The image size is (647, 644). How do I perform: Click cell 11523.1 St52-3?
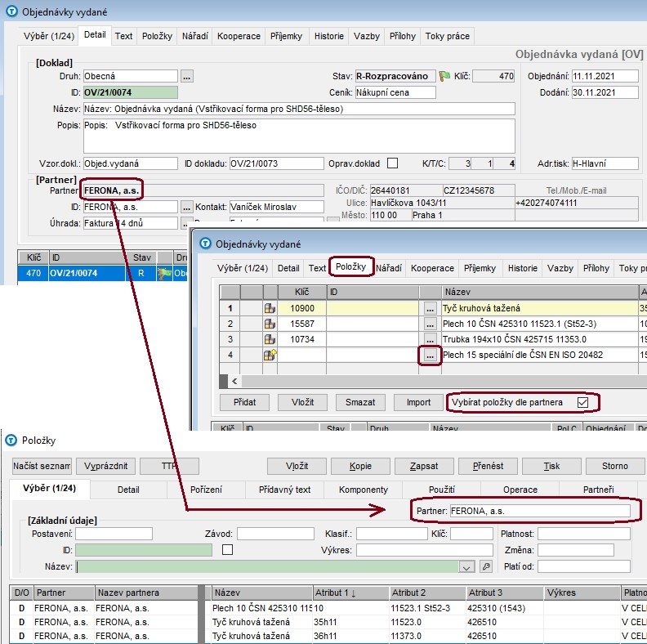coord(427,608)
